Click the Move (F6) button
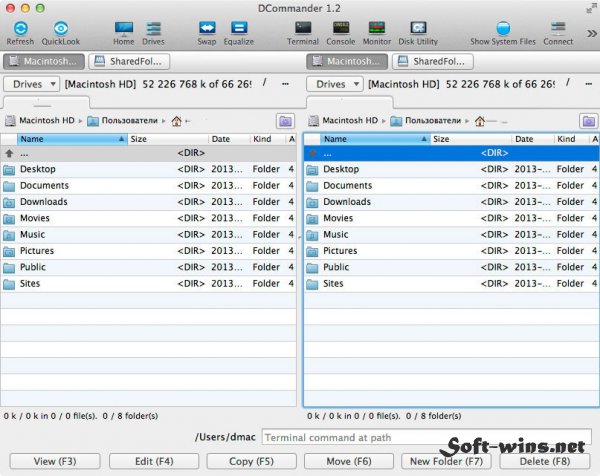The width and height of the screenshot is (600, 476). click(349, 461)
